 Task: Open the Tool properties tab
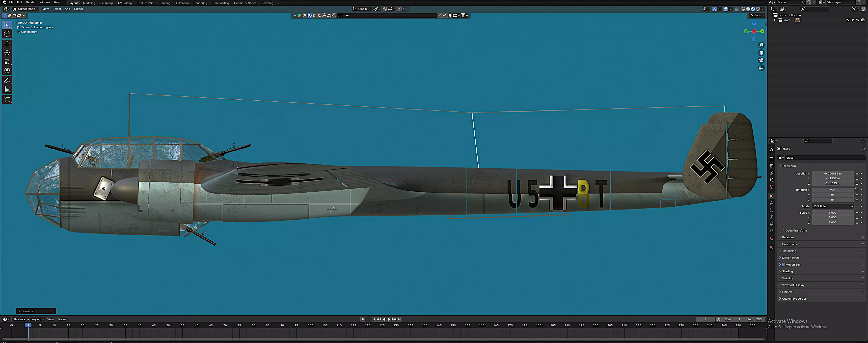[x=771, y=149]
